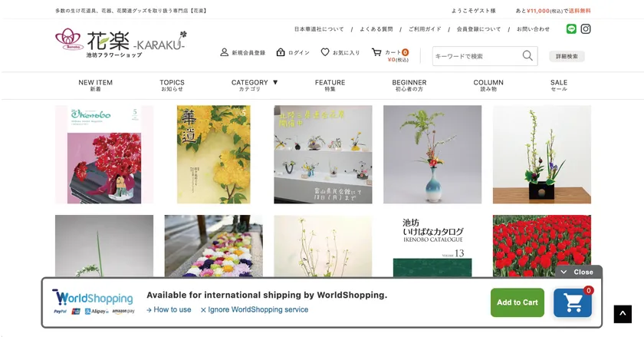Open the shopping cart icon in header

(x=376, y=52)
